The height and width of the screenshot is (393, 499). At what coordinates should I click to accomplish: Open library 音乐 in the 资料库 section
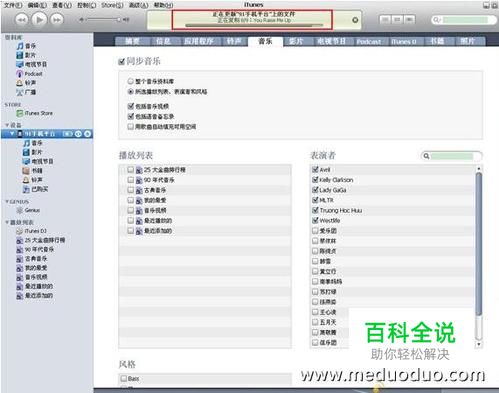click(x=26, y=46)
